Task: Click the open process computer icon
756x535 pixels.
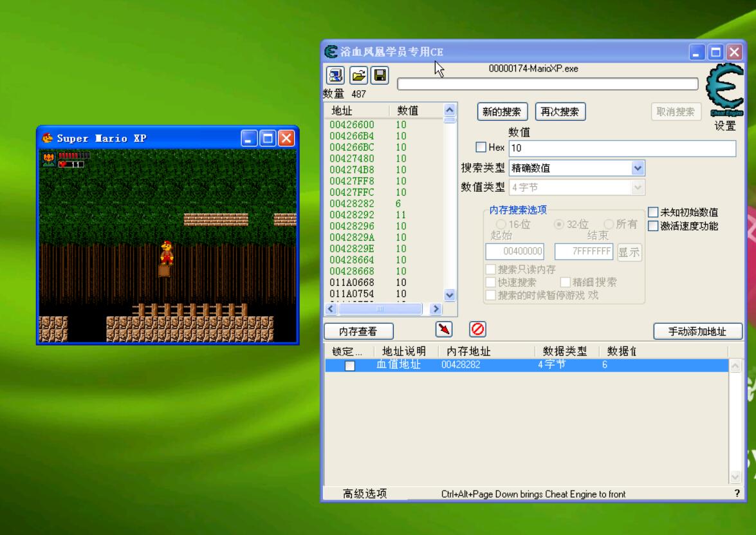Action: tap(336, 75)
